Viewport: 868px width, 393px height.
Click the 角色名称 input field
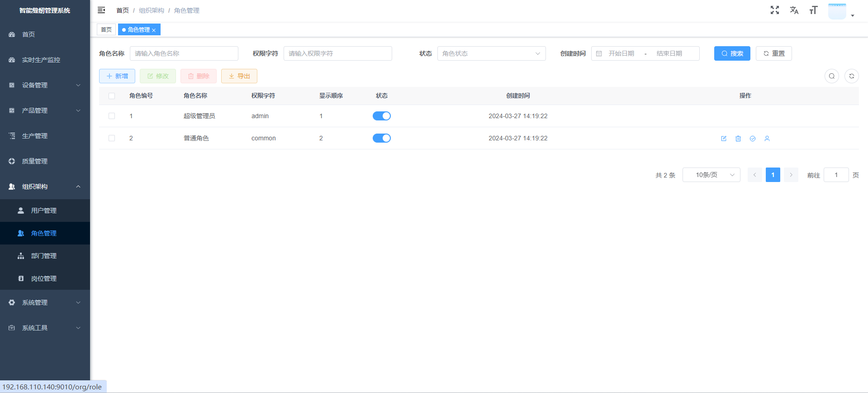click(x=184, y=53)
